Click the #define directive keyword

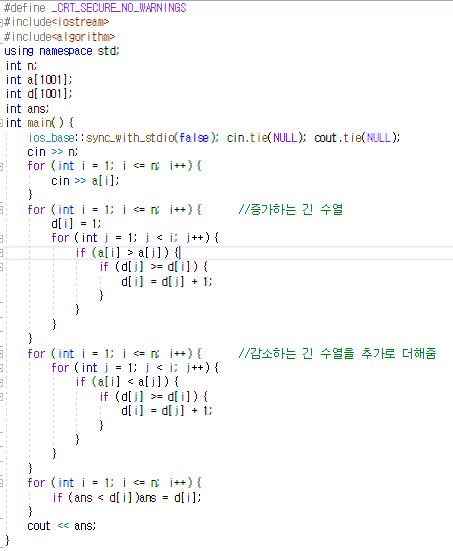click(x=25, y=8)
